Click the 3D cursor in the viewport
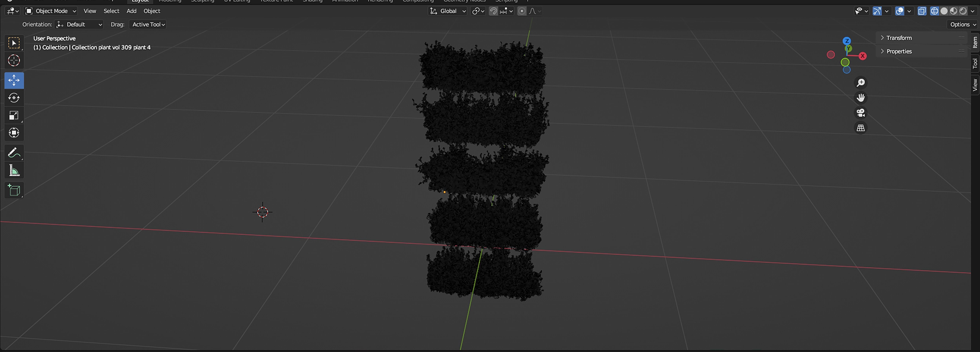The image size is (980, 352). click(263, 212)
